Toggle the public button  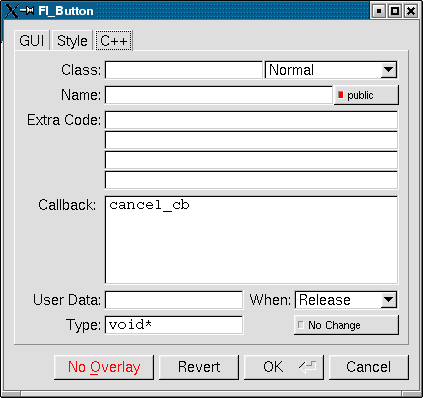coord(366,95)
